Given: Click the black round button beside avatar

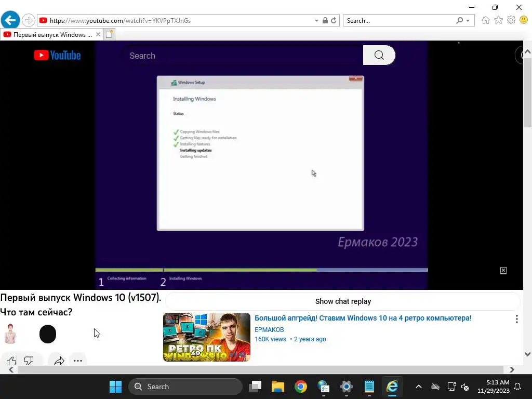Looking at the screenshot, I should point(48,334).
